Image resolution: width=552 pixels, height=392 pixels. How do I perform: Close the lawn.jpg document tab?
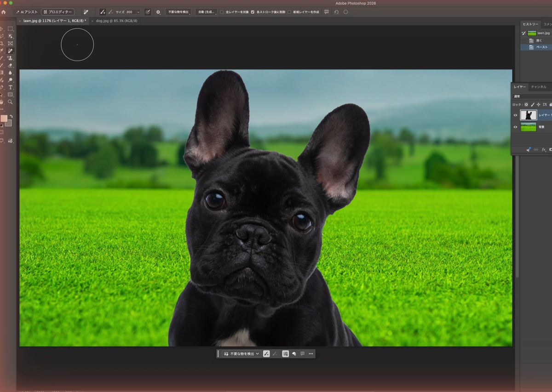[20, 21]
